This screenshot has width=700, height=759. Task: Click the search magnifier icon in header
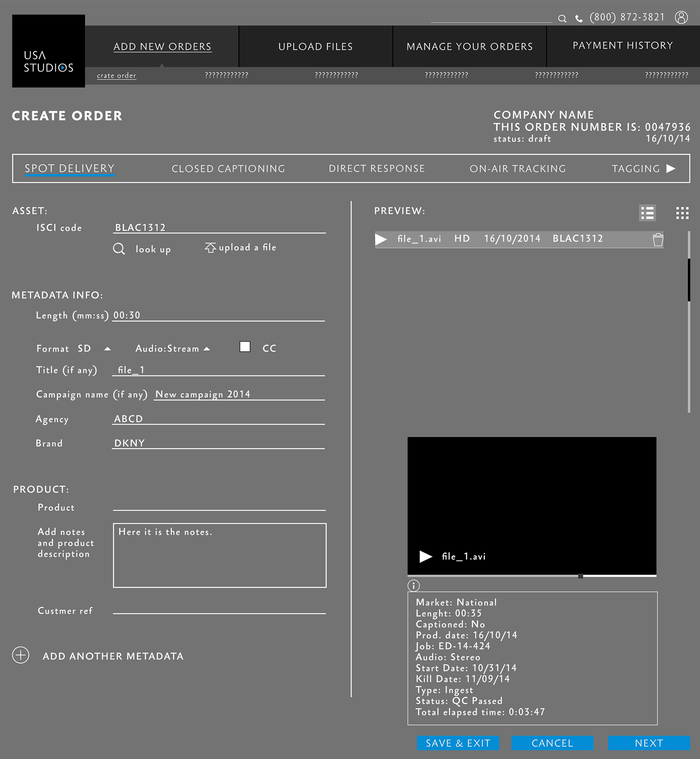tap(562, 19)
